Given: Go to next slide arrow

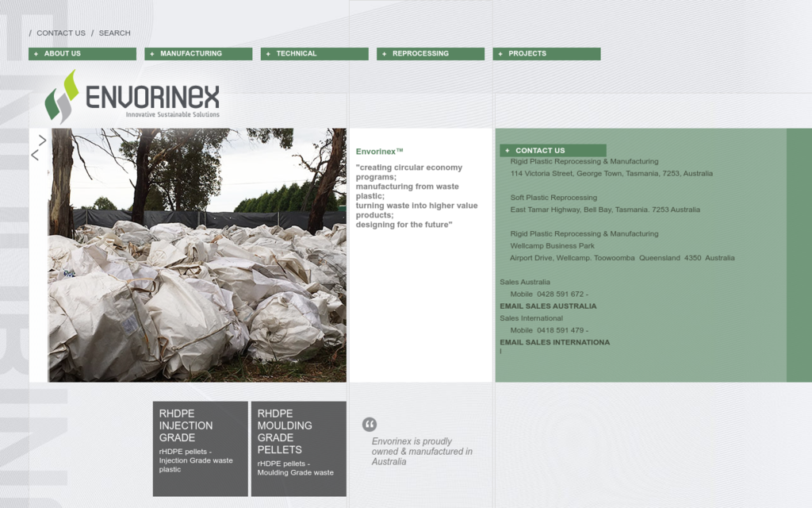Looking at the screenshot, I should [43, 140].
